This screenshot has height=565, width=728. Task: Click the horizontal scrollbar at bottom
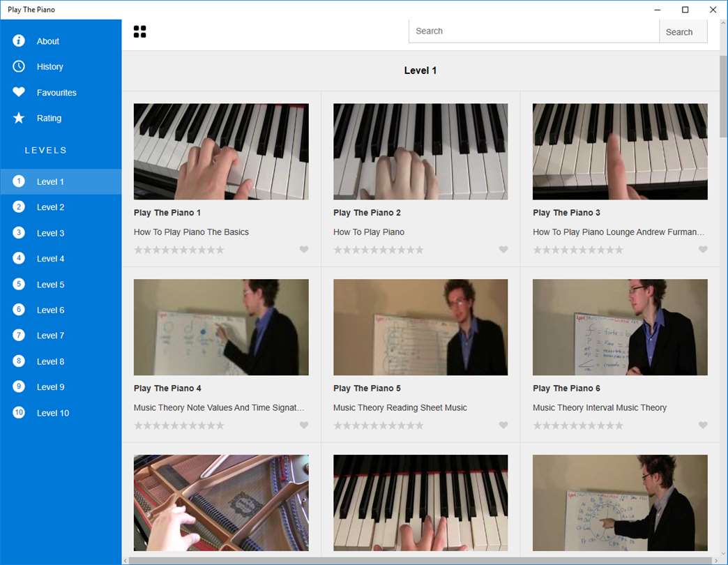click(x=420, y=561)
